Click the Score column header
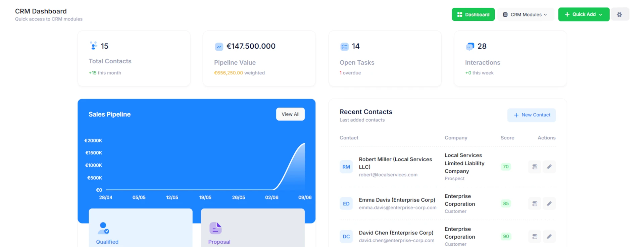644x247 pixels. pos(507,138)
